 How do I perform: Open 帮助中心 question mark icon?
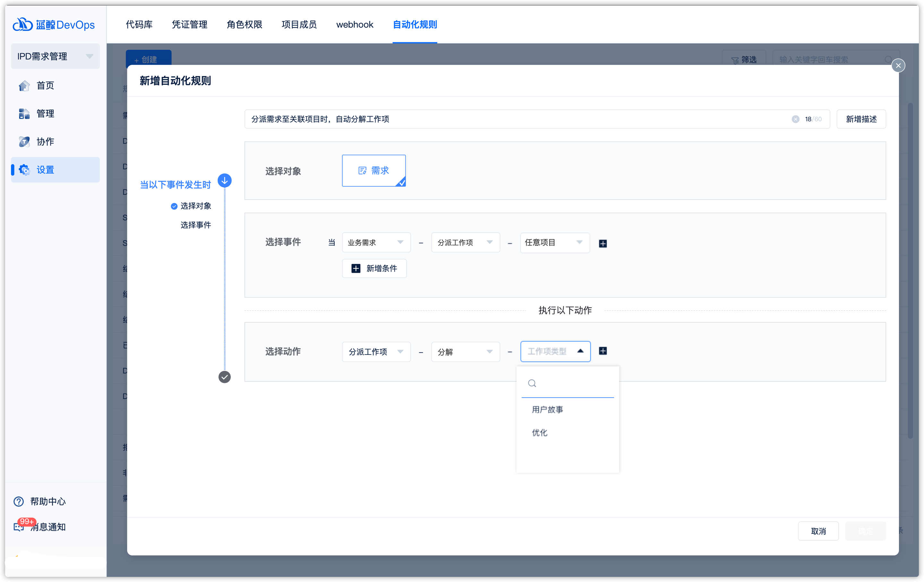pyautogui.click(x=18, y=501)
